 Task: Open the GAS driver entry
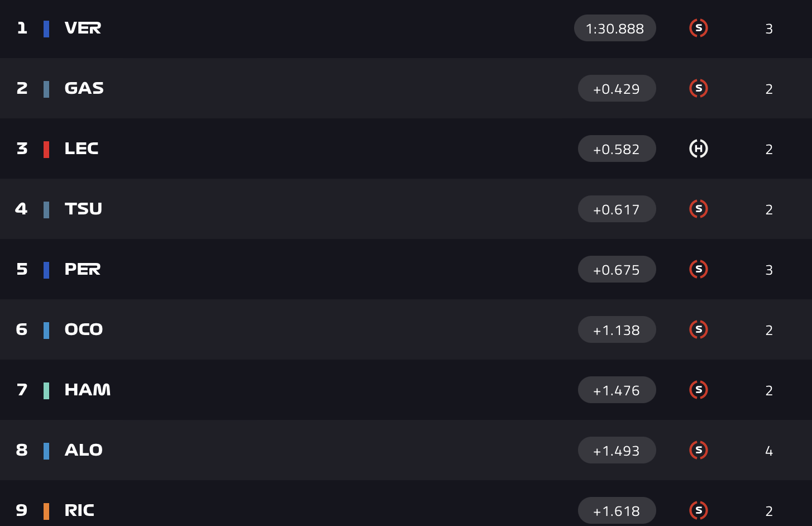[x=84, y=88]
